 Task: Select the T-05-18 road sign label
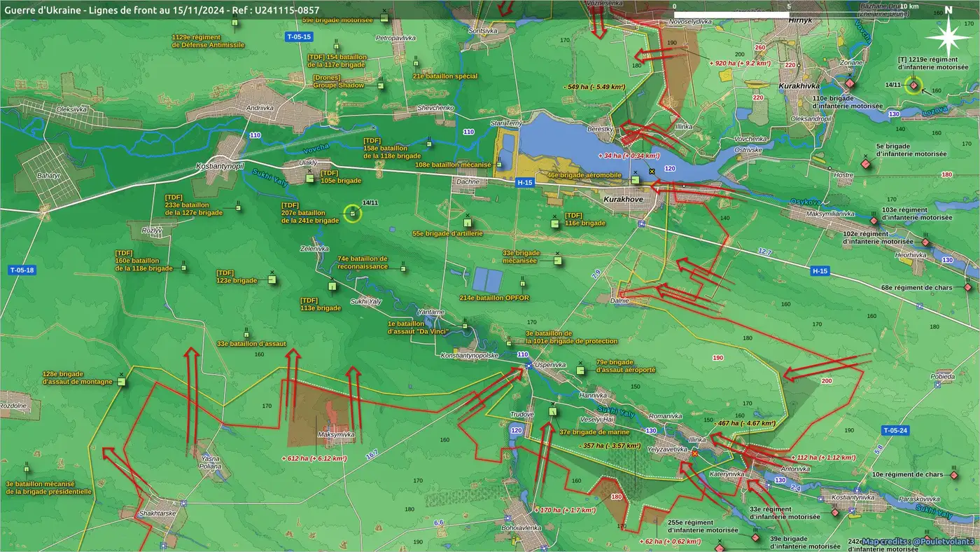pyautogui.click(x=22, y=270)
